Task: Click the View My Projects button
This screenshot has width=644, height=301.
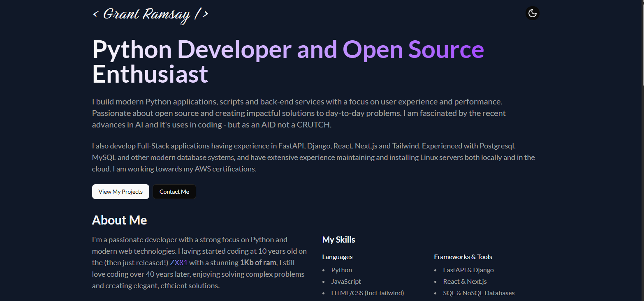Action: pos(120,192)
